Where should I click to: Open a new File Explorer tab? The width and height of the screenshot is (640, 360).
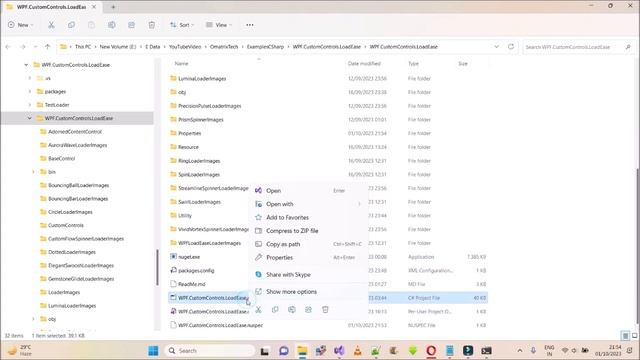tap(113, 7)
